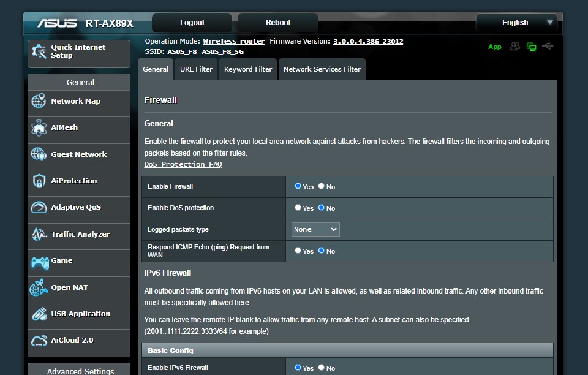This screenshot has width=588, height=375.
Task: Click the USB status icon
Action: click(548, 46)
